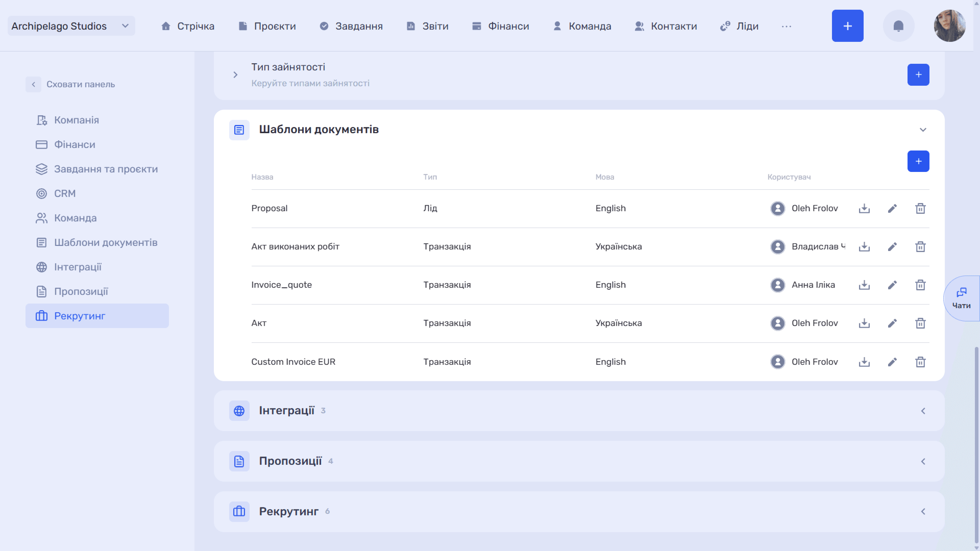Edit the Custom Invoice EUR template
Screen dimensions: 980x551
click(892, 362)
